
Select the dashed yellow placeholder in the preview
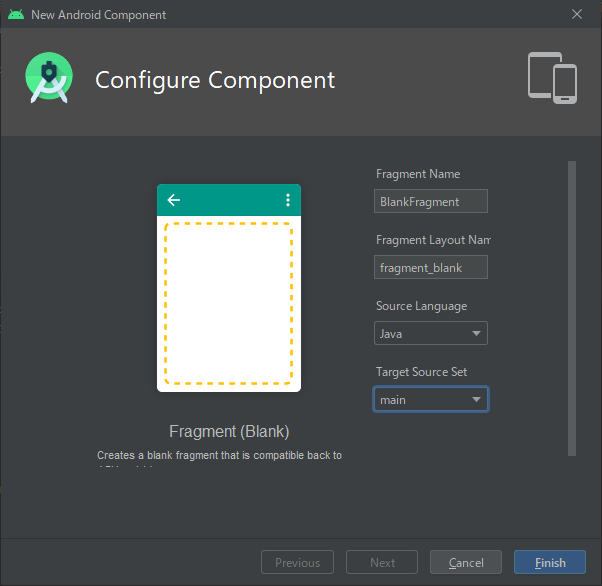click(x=229, y=303)
